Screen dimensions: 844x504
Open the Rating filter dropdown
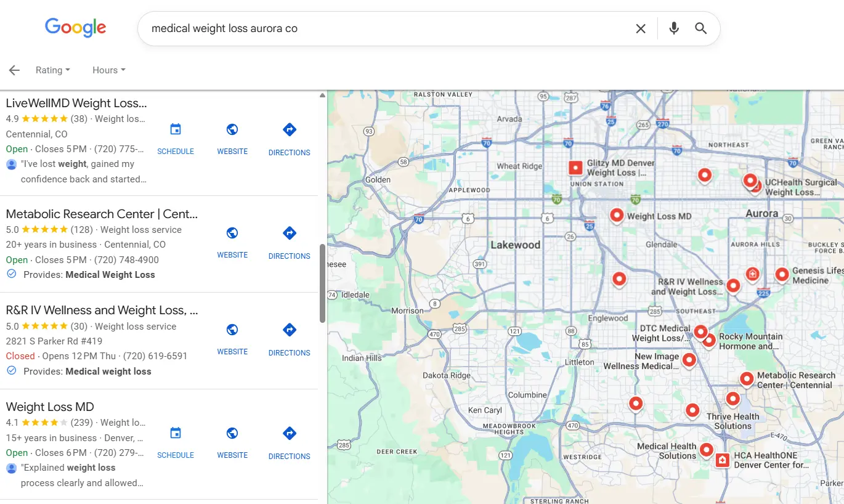(x=52, y=70)
